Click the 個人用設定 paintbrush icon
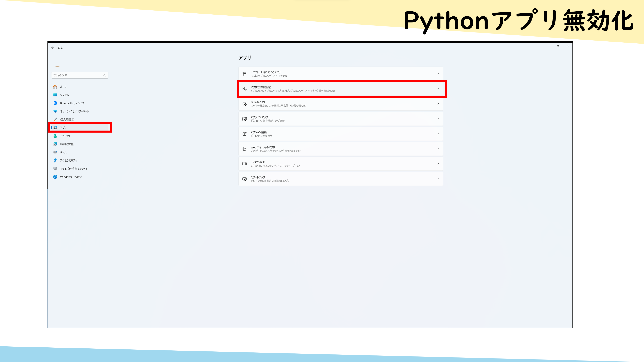644x362 pixels. click(55, 119)
